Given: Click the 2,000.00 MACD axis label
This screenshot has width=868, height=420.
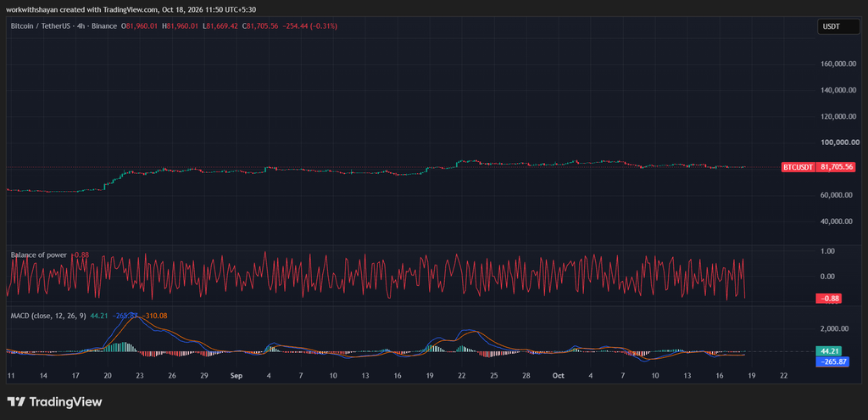Looking at the screenshot, I should 835,328.
